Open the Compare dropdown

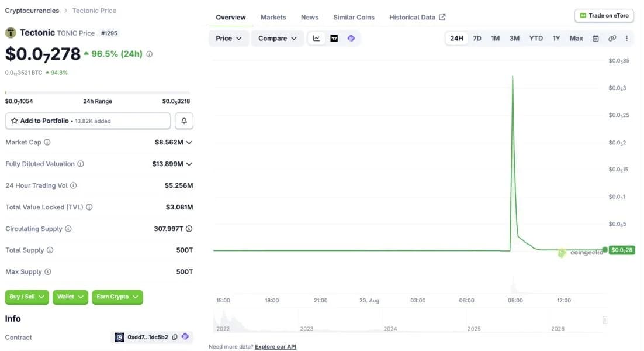point(277,38)
